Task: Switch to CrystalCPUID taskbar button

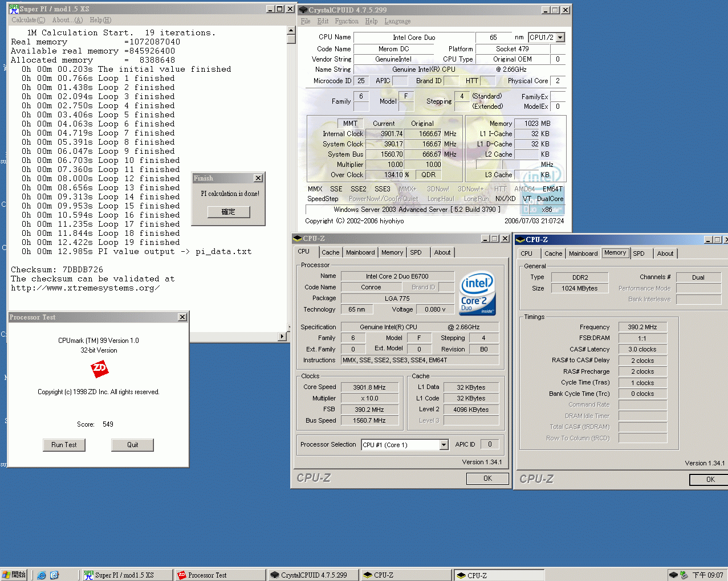Action: pos(313,575)
